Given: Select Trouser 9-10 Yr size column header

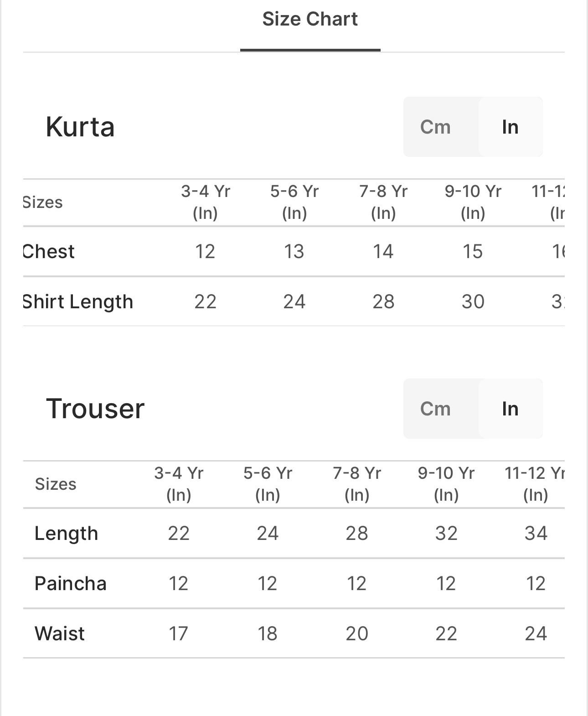Looking at the screenshot, I should coord(446,484).
